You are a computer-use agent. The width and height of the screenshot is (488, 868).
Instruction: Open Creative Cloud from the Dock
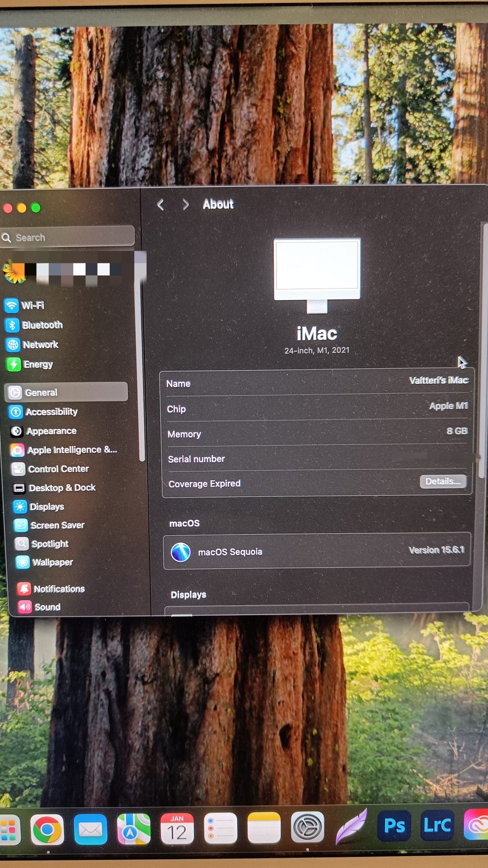[476, 824]
